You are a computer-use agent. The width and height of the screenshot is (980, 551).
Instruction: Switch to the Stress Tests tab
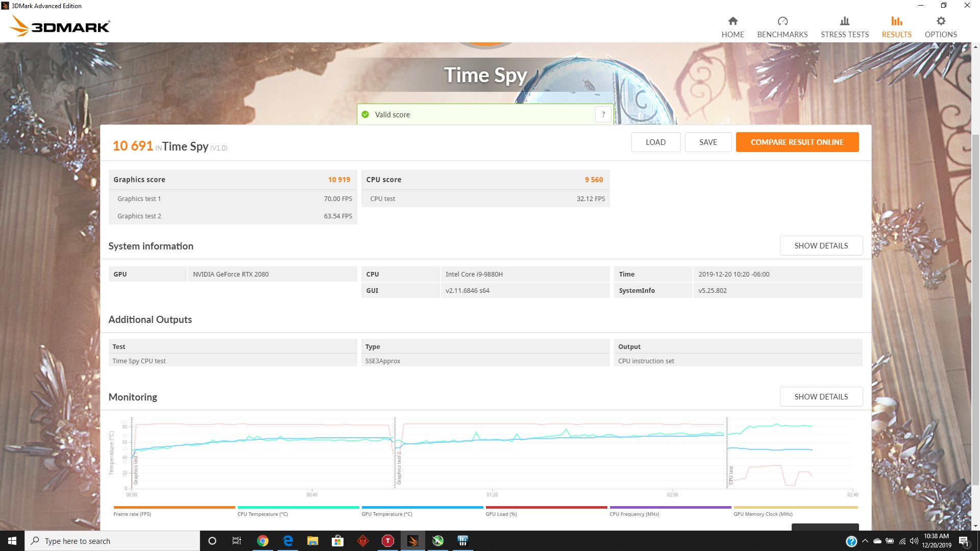(845, 27)
